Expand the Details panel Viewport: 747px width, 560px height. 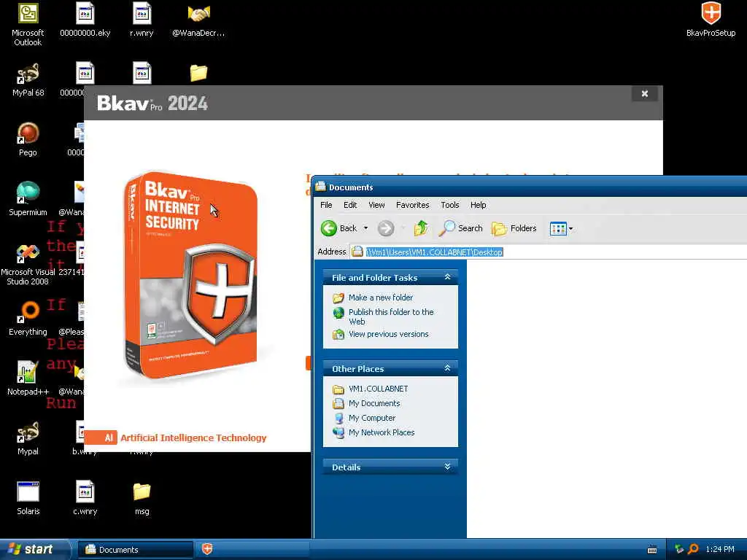(447, 467)
